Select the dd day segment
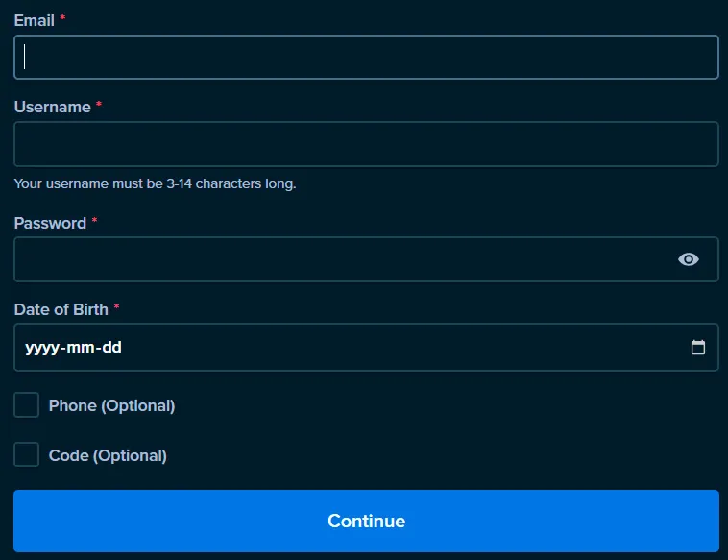This screenshot has width=728, height=560. [x=111, y=348]
